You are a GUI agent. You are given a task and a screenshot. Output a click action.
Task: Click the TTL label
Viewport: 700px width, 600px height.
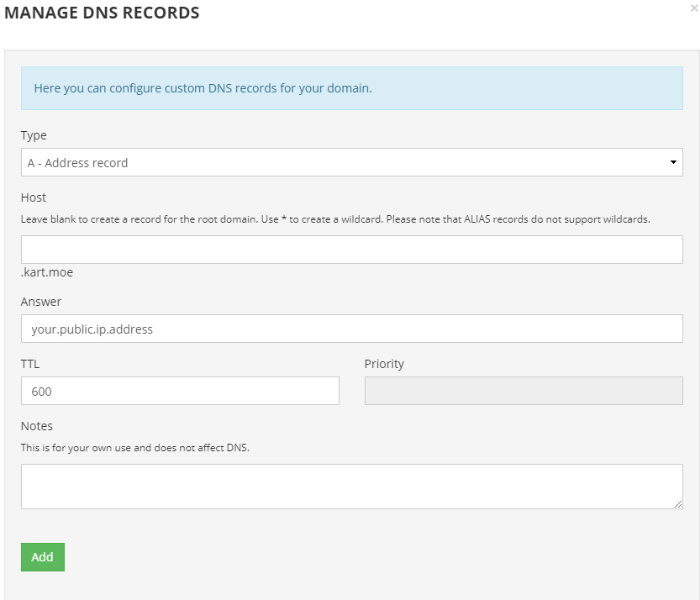pos(30,364)
